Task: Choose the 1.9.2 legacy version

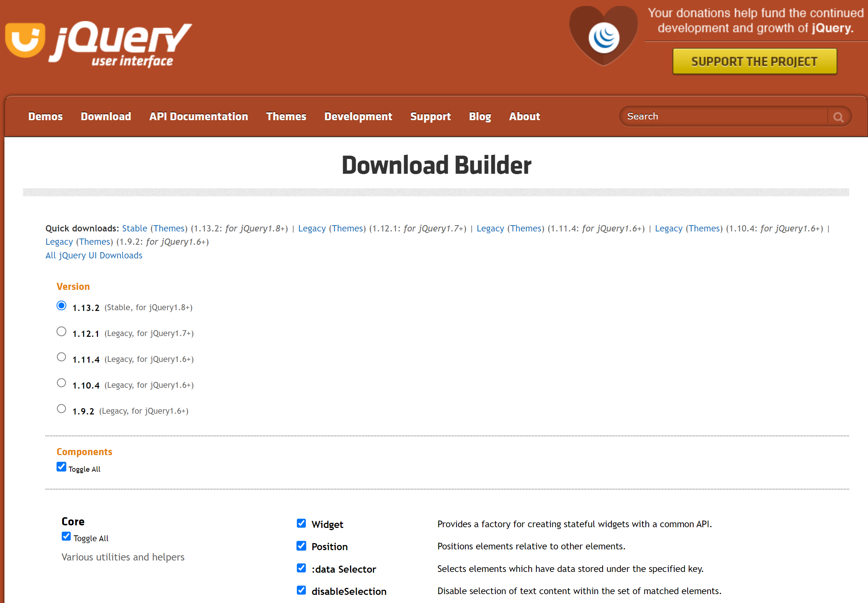Action: pyautogui.click(x=61, y=409)
